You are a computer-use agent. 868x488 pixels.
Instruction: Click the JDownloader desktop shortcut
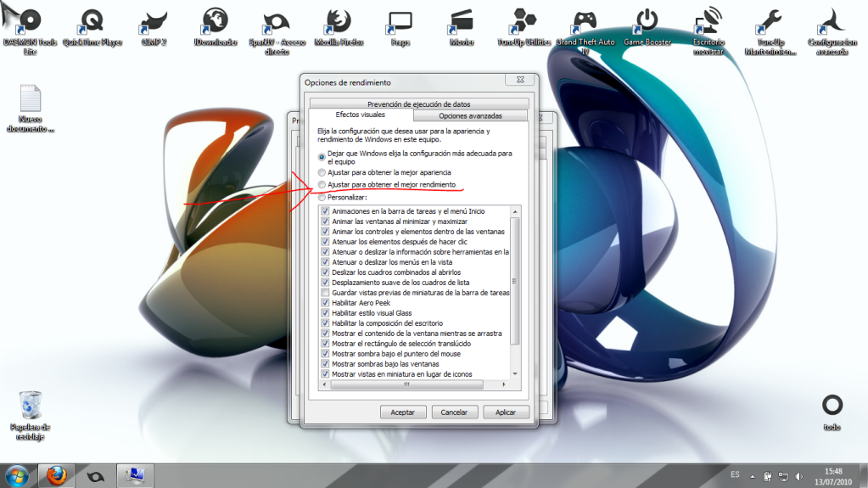tap(216, 21)
